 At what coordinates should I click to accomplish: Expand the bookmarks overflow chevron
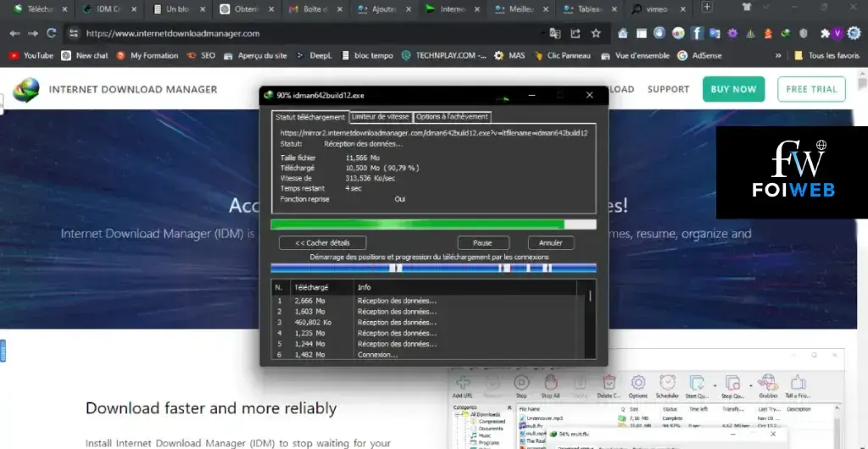click(x=778, y=56)
